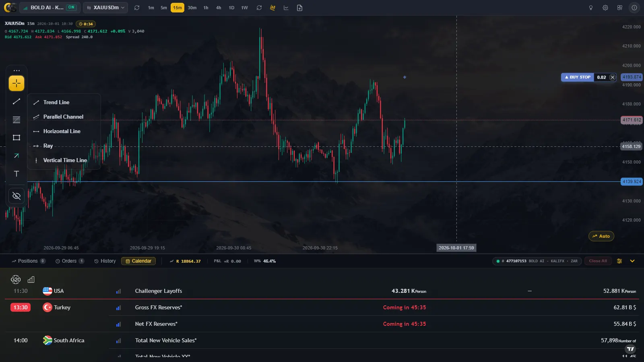The image size is (644, 362).
Task: Cancel the BUY STOP order with X
Action: (x=613, y=77)
